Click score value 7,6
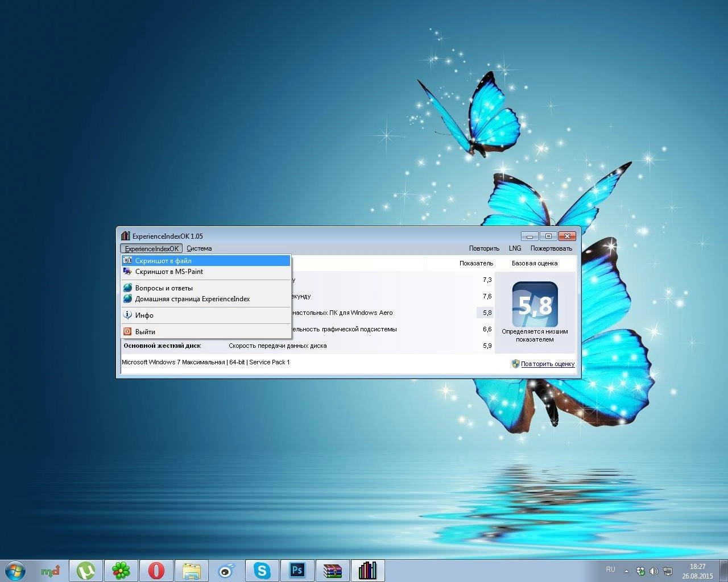 coord(487,296)
